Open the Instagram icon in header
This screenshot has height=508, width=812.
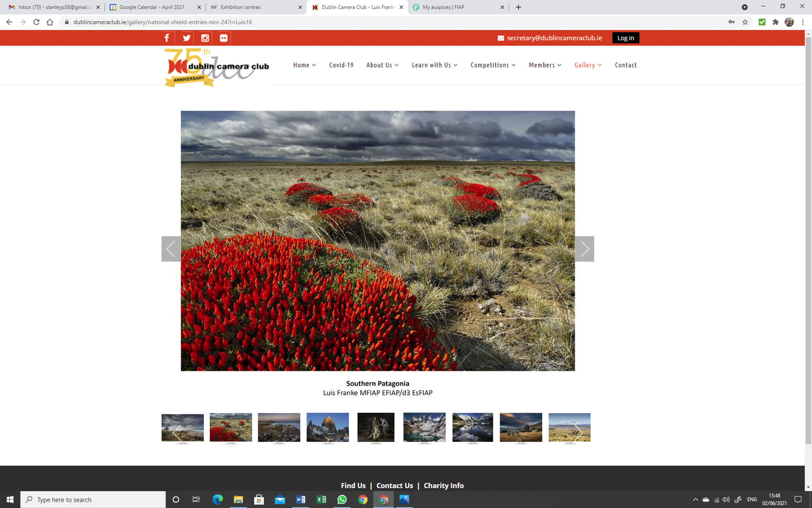205,38
